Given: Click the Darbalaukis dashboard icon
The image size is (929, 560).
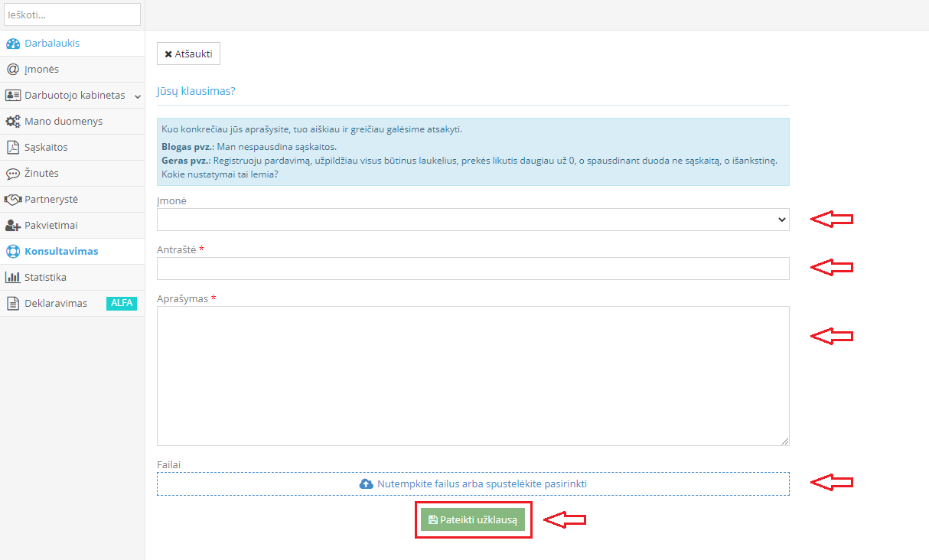Looking at the screenshot, I should (x=12, y=44).
